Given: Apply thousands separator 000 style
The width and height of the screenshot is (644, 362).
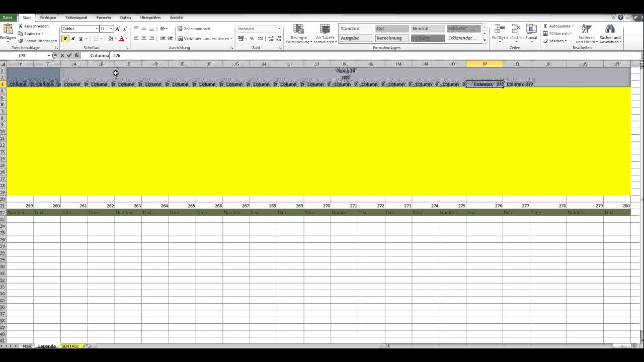Looking at the screenshot, I should [260, 38].
